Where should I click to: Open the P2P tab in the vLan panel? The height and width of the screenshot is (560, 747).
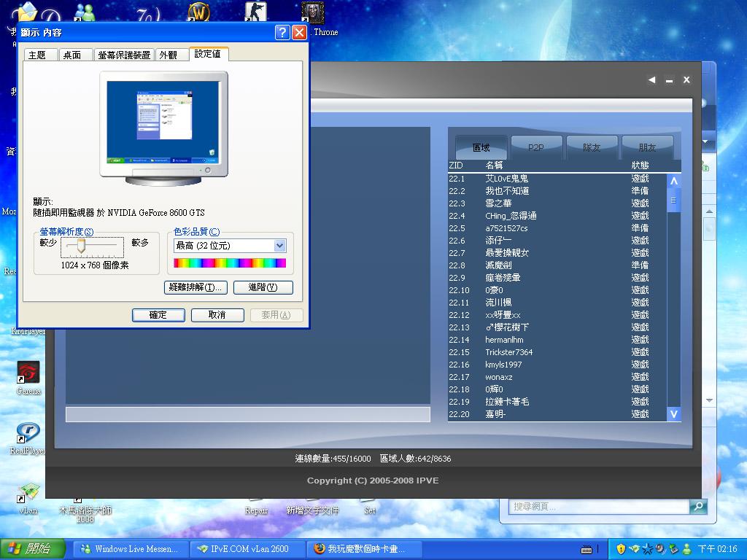pos(536,147)
